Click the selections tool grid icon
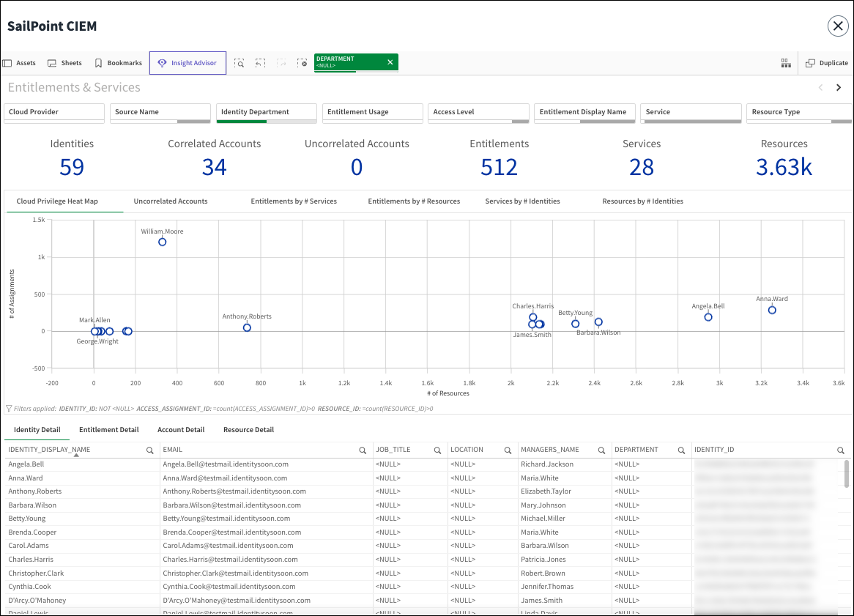Screen dimensions: 854x616 point(786,63)
